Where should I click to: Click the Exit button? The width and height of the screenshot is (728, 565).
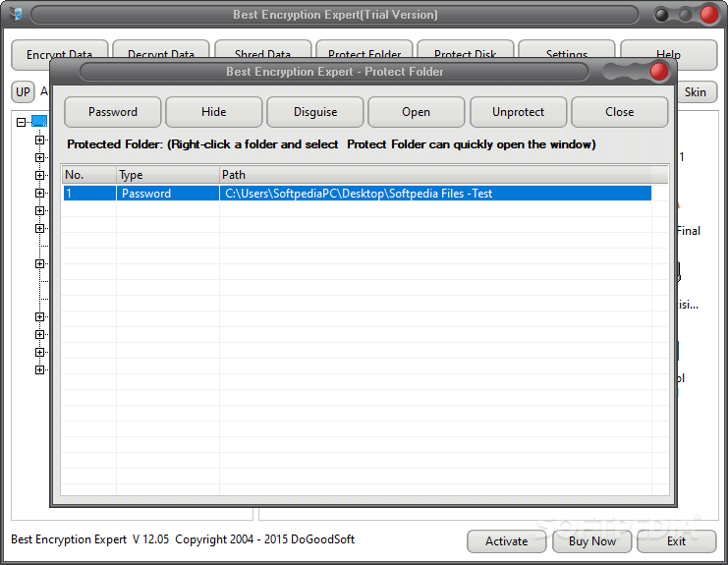(677, 541)
